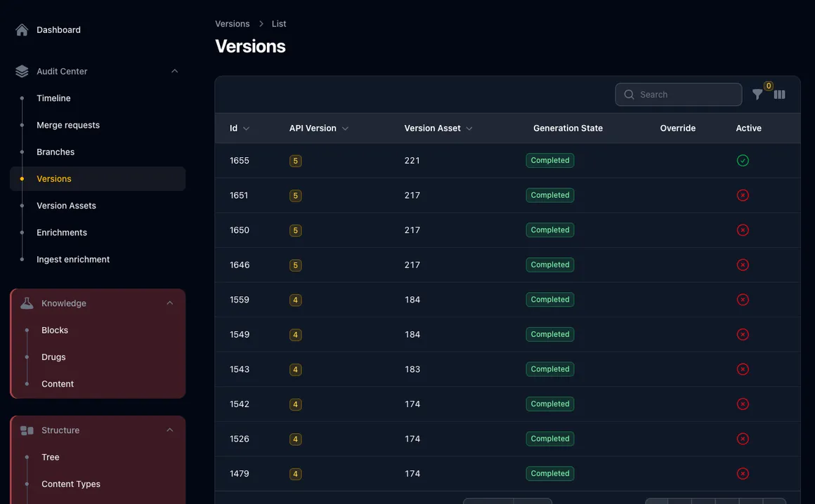Open the Dashboard home icon
Screen dimensions: 815x504
pos(22,30)
